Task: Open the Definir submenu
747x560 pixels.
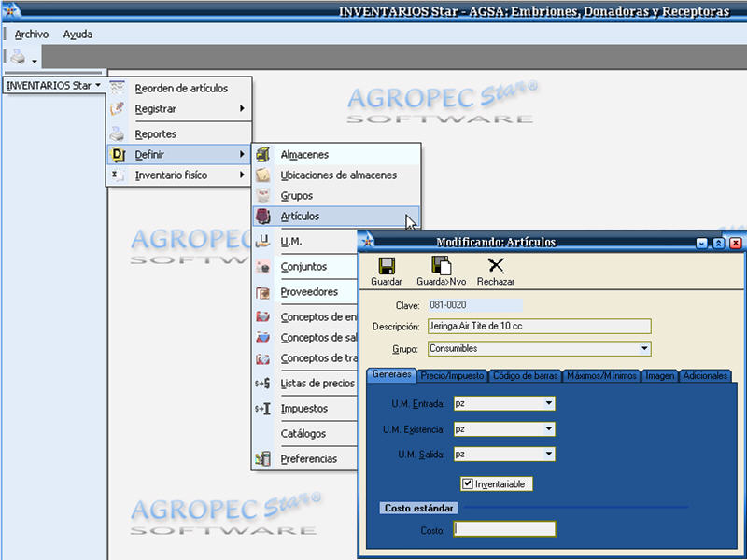Action: point(179,154)
